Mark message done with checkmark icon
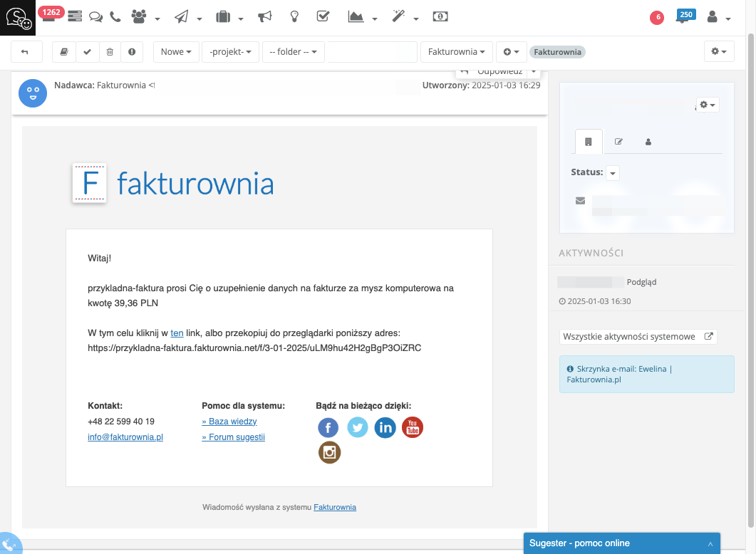 pos(87,51)
